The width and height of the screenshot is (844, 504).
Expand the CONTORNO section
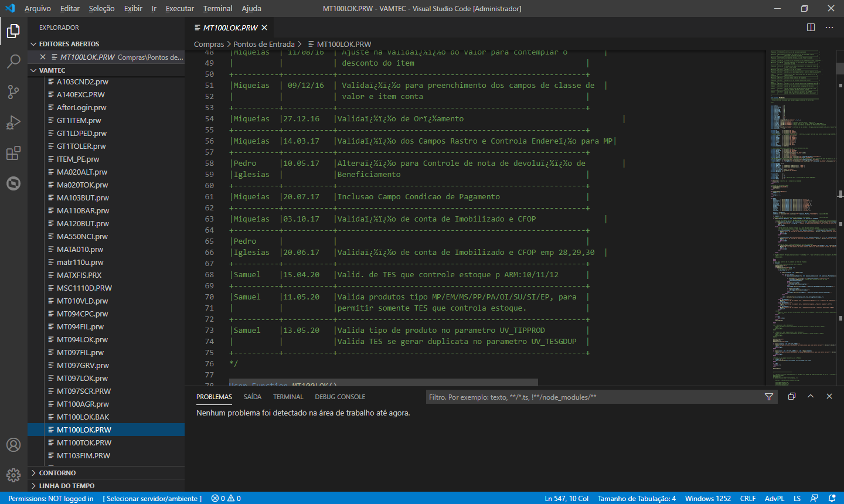[106, 473]
